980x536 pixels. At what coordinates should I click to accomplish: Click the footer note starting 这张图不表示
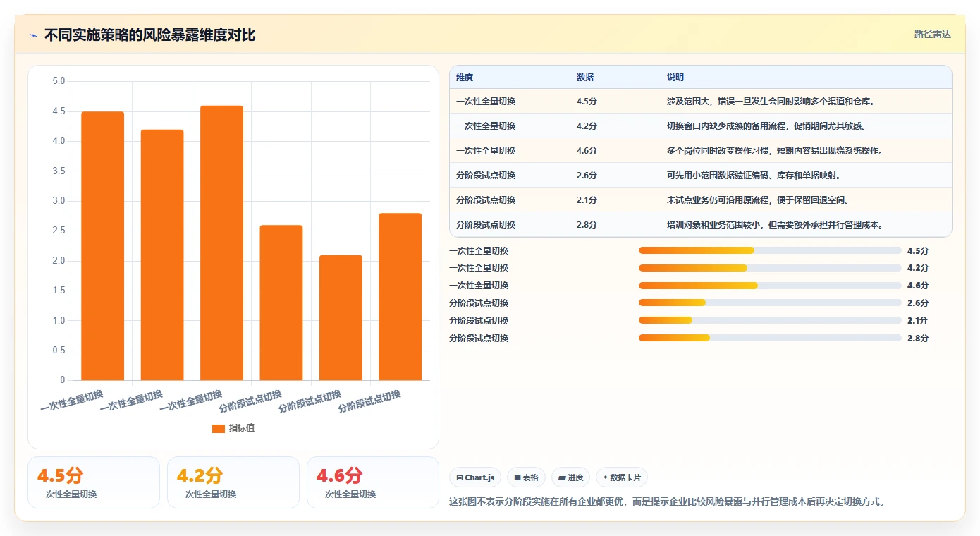coord(667,502)
